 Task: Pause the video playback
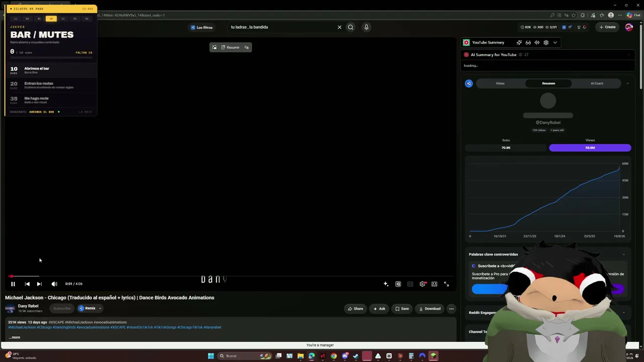13,284
